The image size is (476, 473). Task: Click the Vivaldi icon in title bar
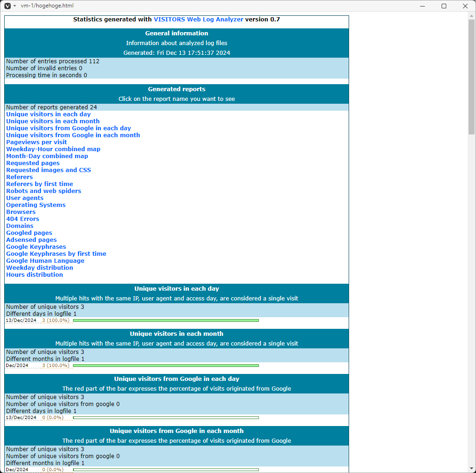tap(7, 6)
